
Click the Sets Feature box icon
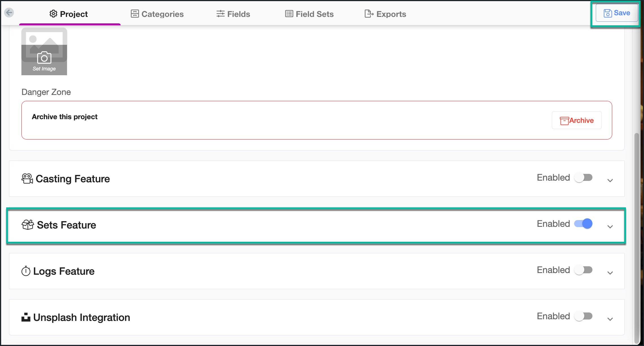28,225
